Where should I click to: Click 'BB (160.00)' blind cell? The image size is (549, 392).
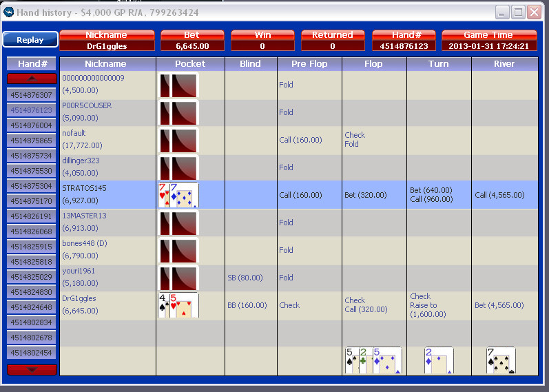pos(247,305)
